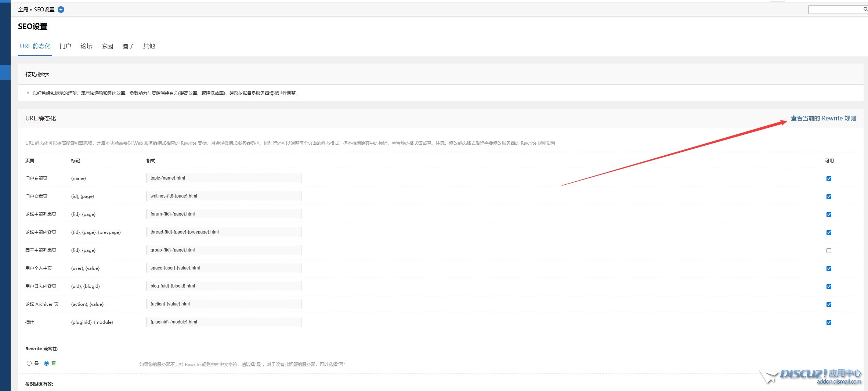Enable the 圈子主题列表页 checkbox
This screenshot has height=391, width=868.
click(829, 250)
